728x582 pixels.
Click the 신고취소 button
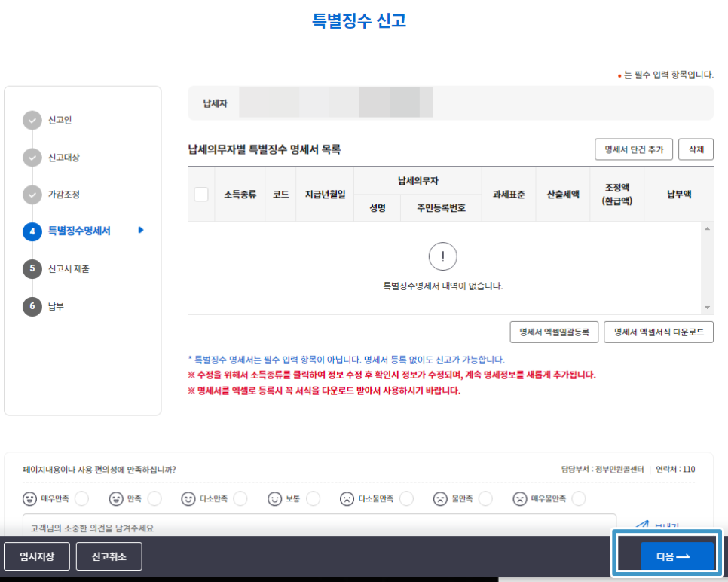pos(109,556)
